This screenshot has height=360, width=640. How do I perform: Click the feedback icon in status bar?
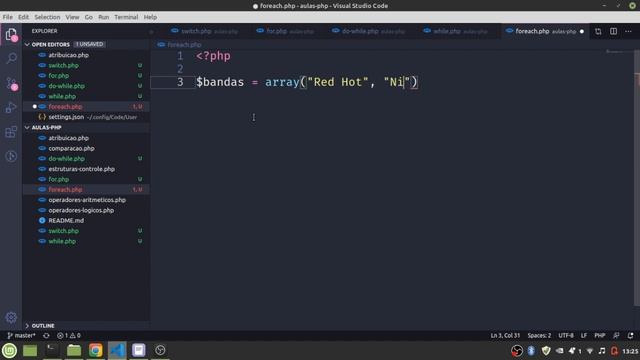click(616, 336)
